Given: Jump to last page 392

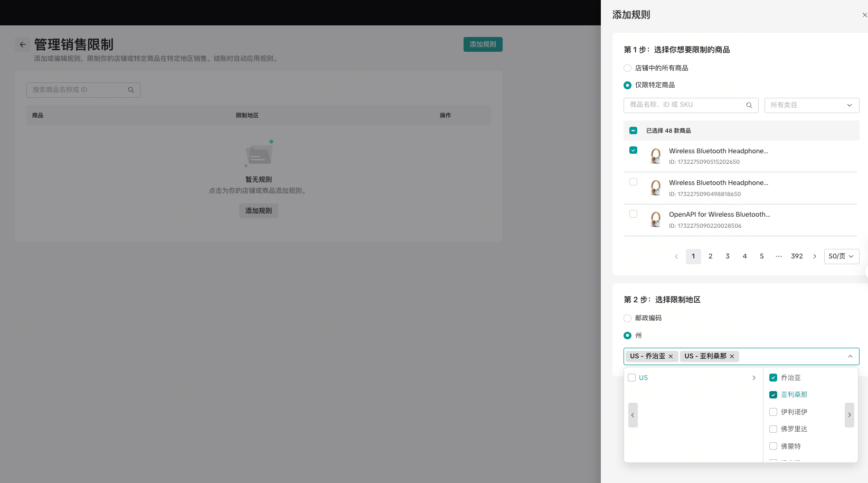Looking at the screenshot, I should [796, 256].
